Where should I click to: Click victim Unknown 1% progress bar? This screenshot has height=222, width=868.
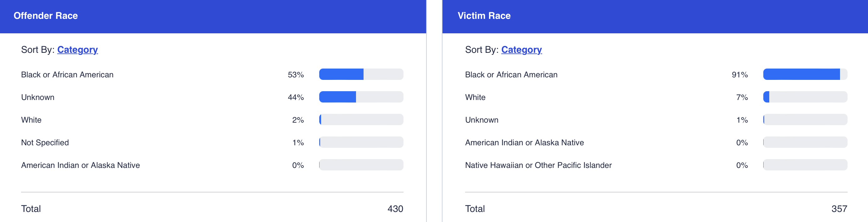[805, 119]
